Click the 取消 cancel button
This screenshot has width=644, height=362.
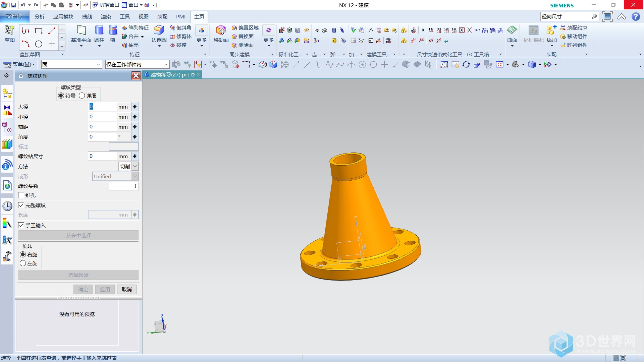point(127,289)
